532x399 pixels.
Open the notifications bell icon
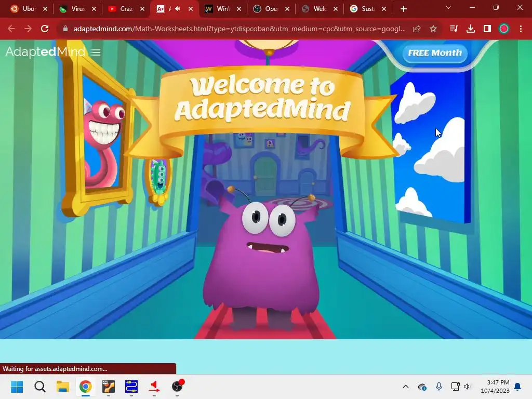click(x=518, y=387)
